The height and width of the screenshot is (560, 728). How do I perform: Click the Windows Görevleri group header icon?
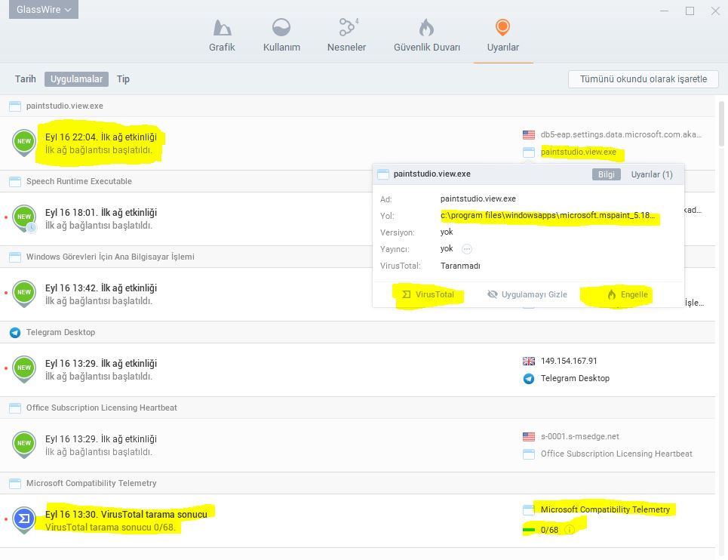click(x=15, y=257)
